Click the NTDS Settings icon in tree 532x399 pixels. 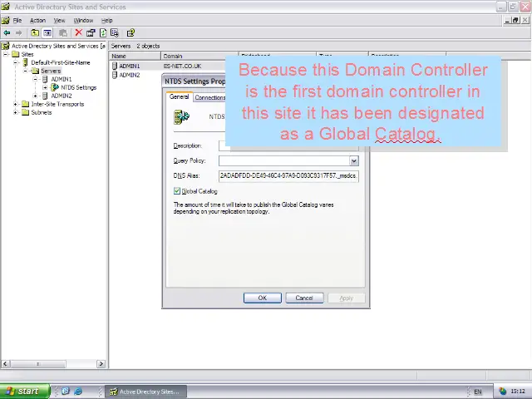(x=55, y=87)
